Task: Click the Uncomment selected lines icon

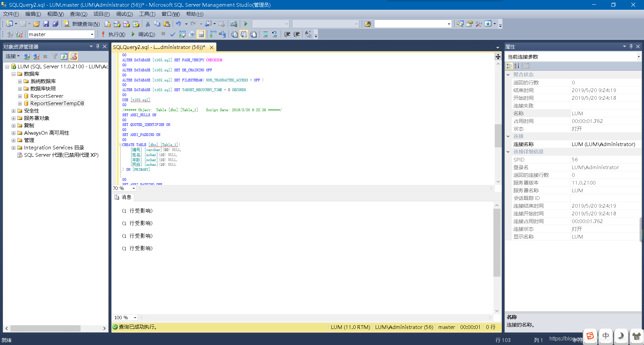Action: (275, 34)
